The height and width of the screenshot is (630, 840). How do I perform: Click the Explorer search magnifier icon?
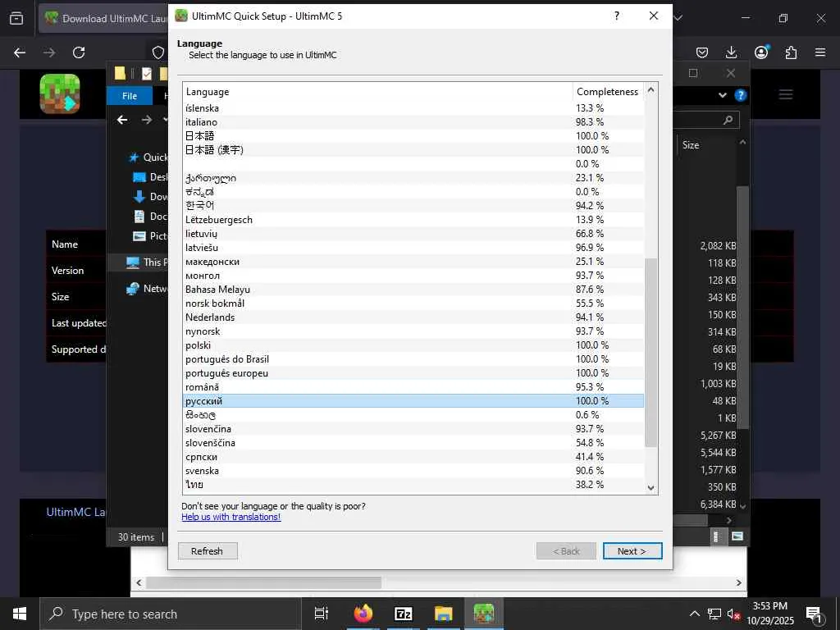[728, 120]
